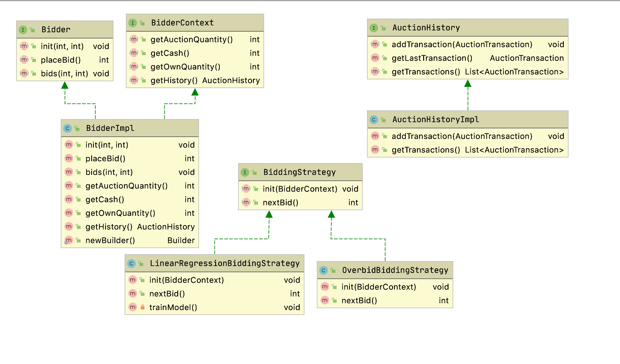Click the arrowhead pointing into Bidder interface
The width and height of the screenshot is (620, 364).
pyautogui.click(x=65, y=85)
